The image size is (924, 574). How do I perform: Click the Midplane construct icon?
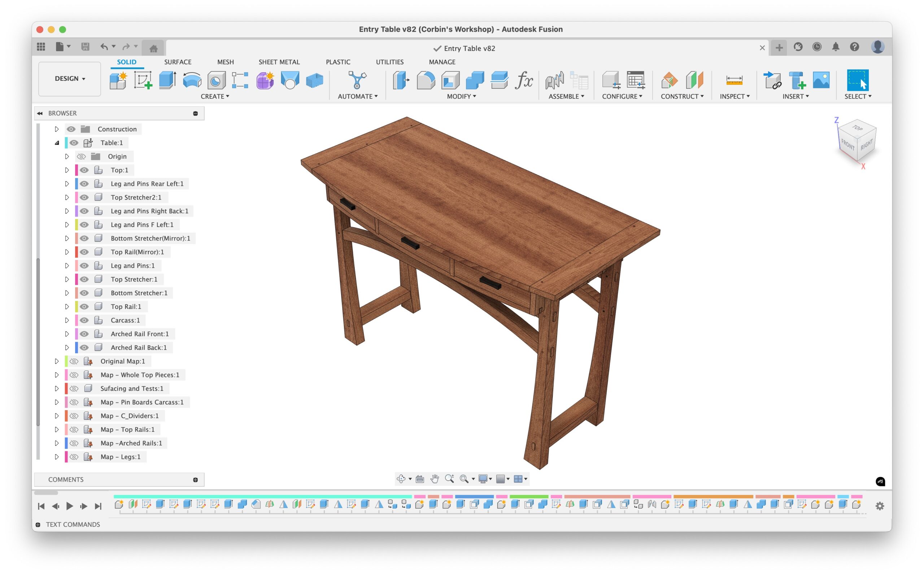694,80
